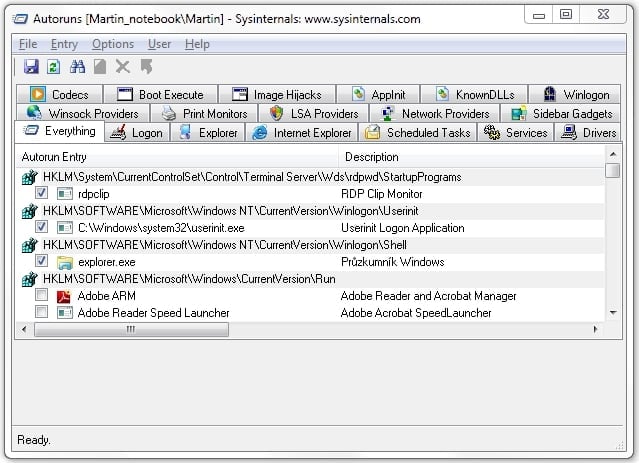Click the explorer.exe folder icon
The width and height of the screenshot is (639, 463).
65,262
